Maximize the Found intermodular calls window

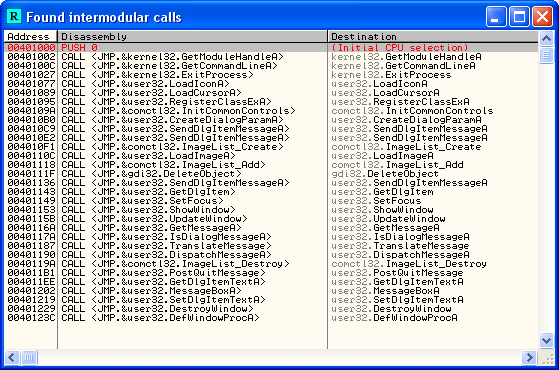[x=519, y=17]
